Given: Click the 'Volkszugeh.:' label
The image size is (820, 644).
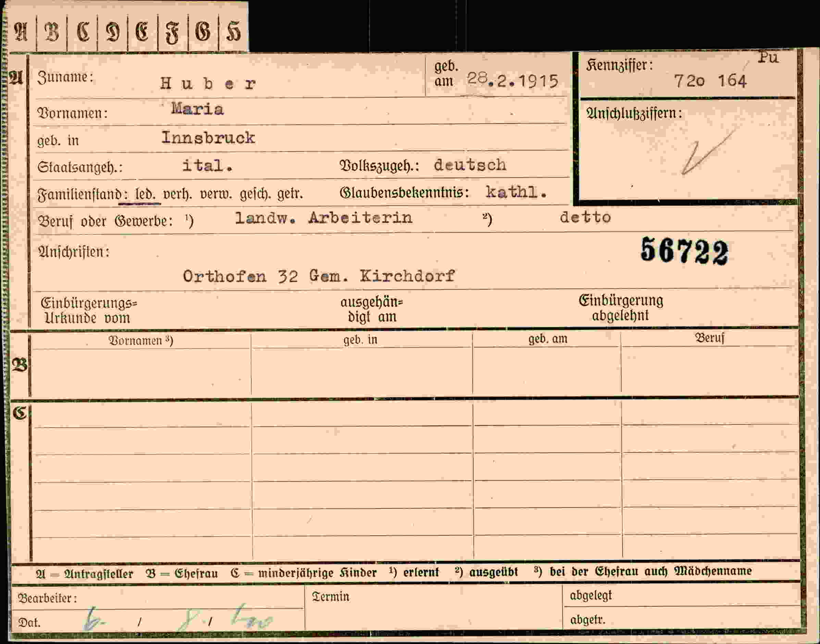Looking at the screenshot, I should (x=379, y=166).
